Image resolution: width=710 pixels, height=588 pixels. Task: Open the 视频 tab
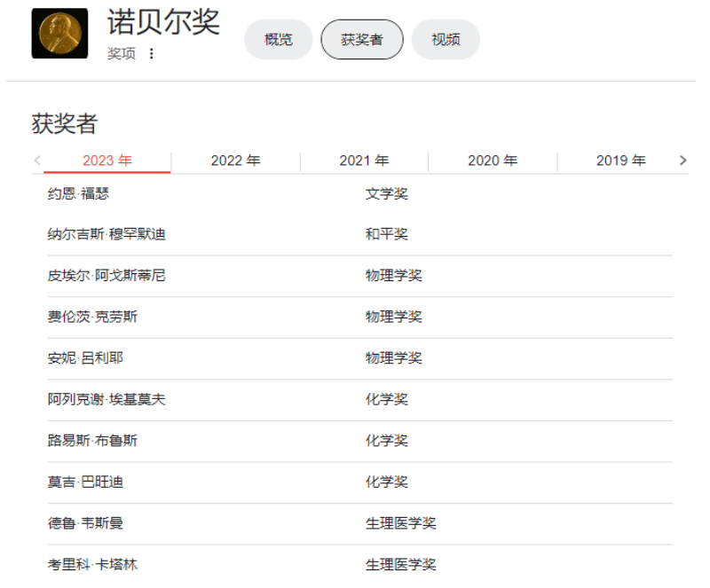(x=446, y=39)
